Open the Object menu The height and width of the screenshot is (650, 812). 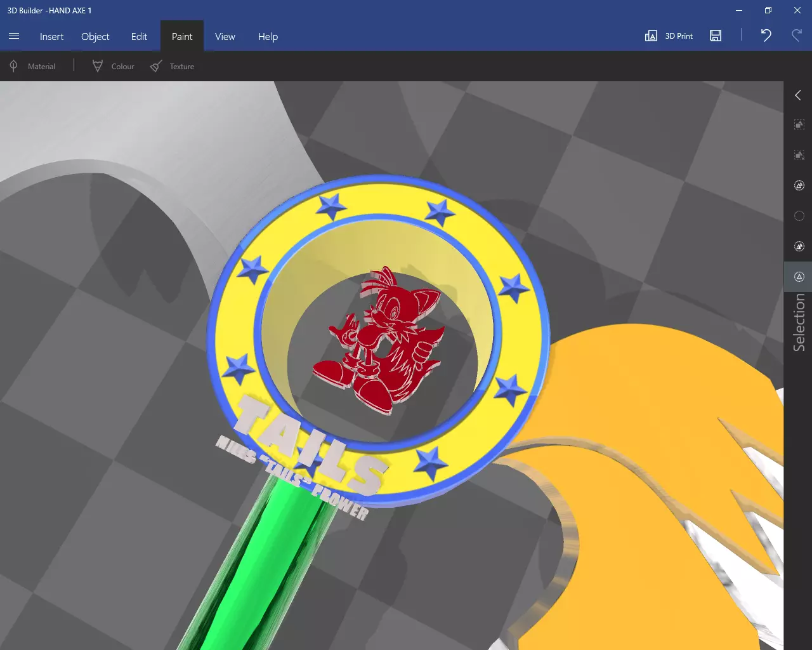click(x=95, y=36)
